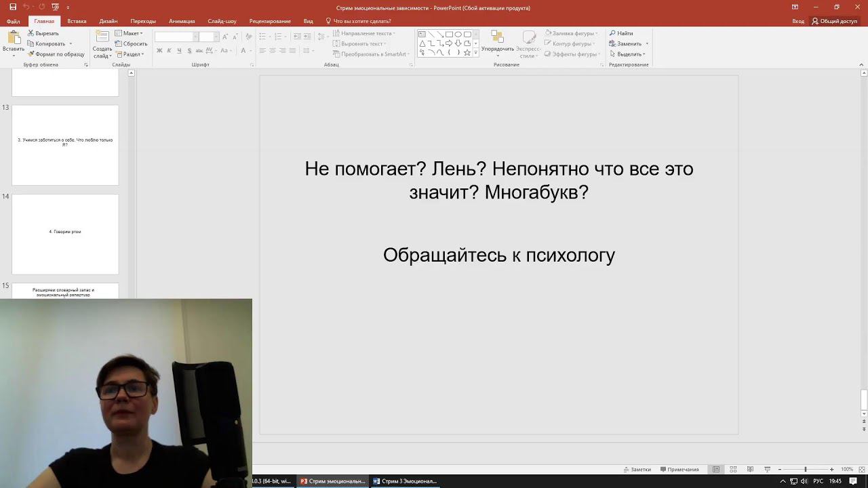868x488 pixels.
Task: Switch to the Word taskbar window Стрим 3
Action: [x=406, y=481]
